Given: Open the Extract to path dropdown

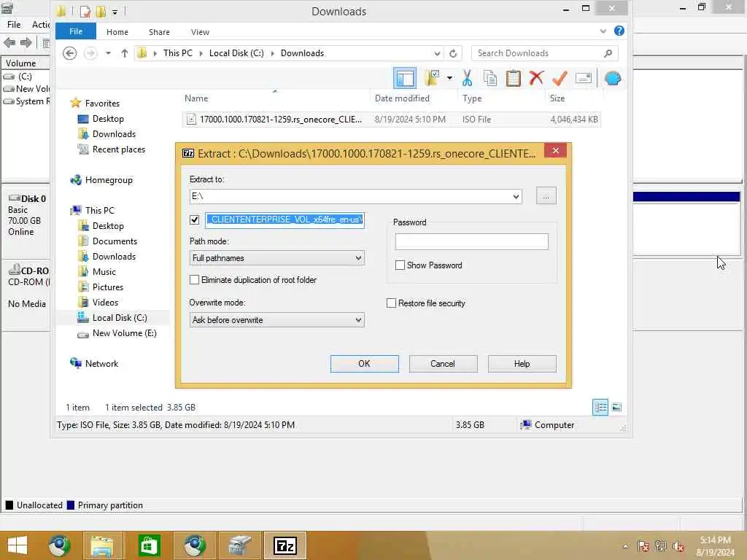Looking at the screenshot, I should tap(516, 196).
